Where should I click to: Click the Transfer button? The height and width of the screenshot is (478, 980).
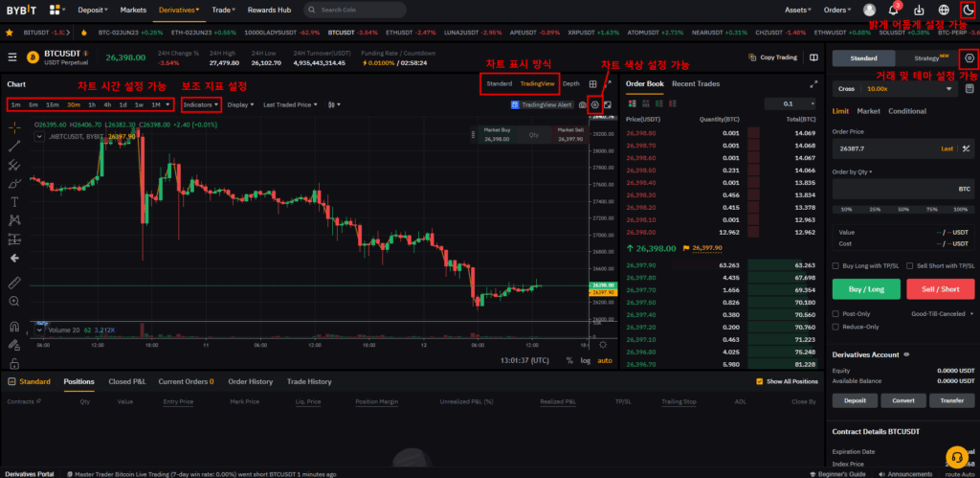coord(952,400)
